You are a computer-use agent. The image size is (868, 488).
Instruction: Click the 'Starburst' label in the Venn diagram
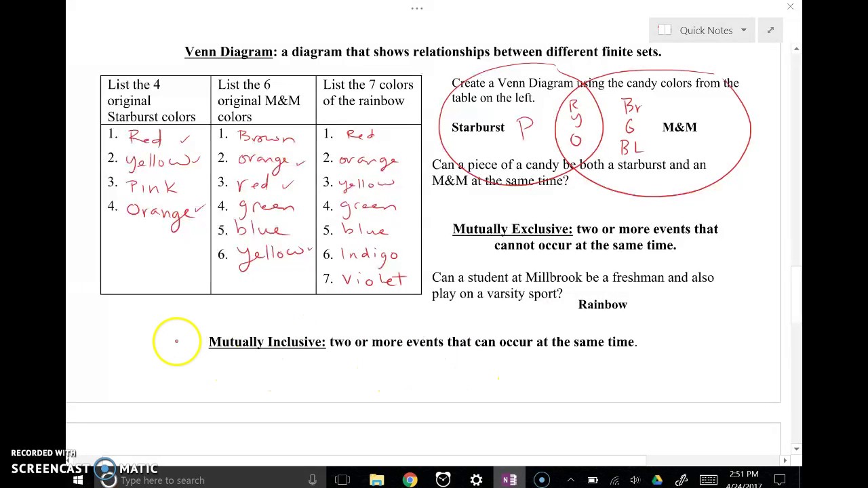tap(478, 127)
